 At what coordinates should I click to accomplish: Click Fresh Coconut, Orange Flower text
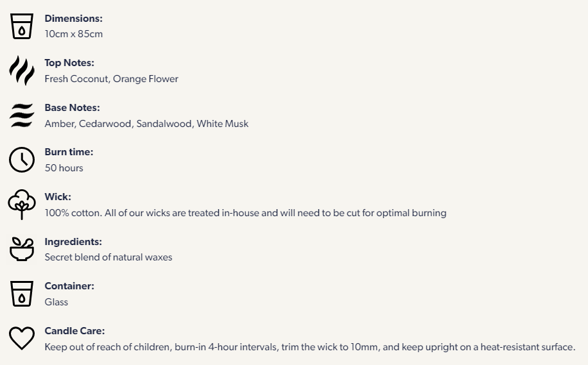[112, 79]
